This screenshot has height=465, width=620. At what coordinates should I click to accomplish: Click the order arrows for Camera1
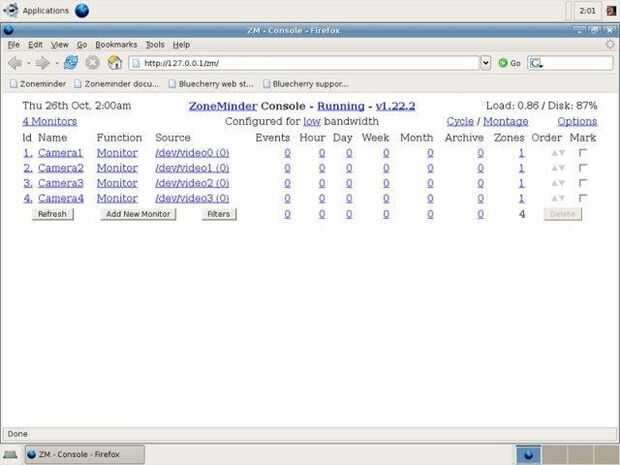click(x=558, y=153)
